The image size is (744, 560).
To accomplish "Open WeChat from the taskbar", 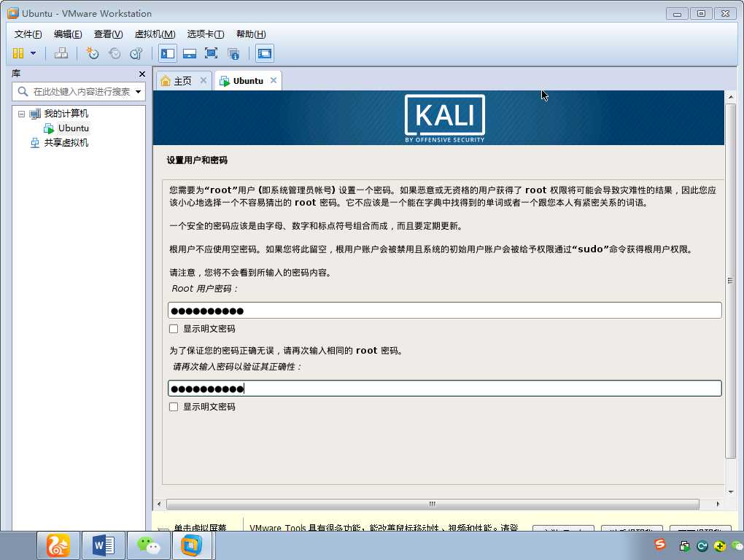I will pyautogui.click(x=148, y=545).
